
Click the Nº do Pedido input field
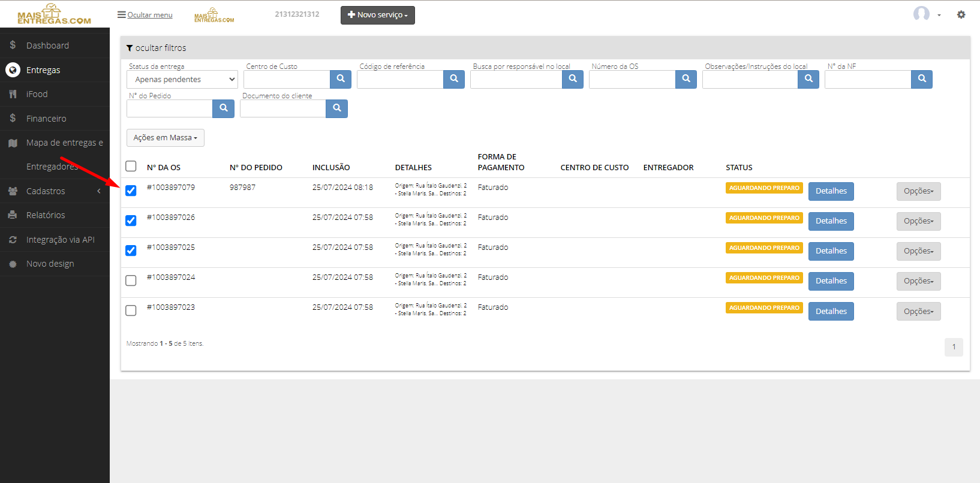(170, 108)
